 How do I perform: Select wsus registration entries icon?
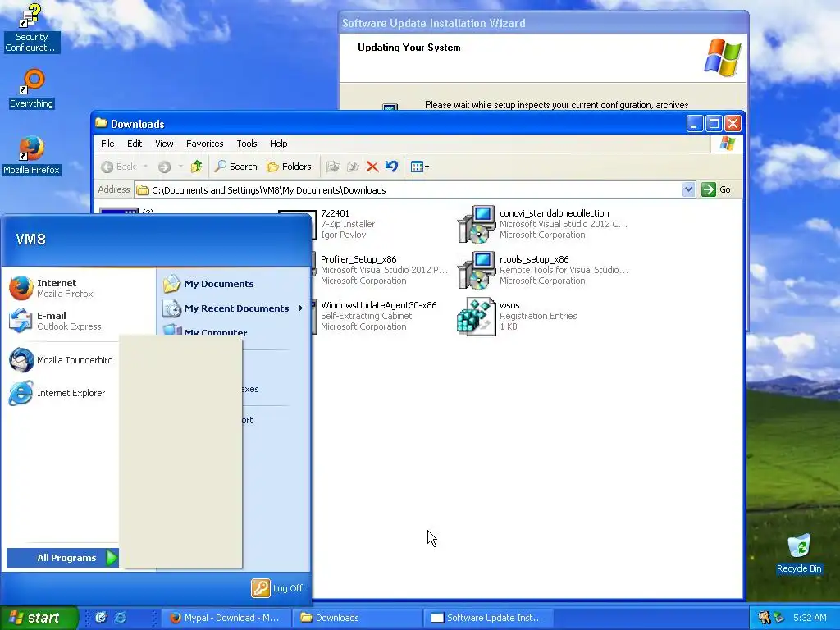(477, 317)
